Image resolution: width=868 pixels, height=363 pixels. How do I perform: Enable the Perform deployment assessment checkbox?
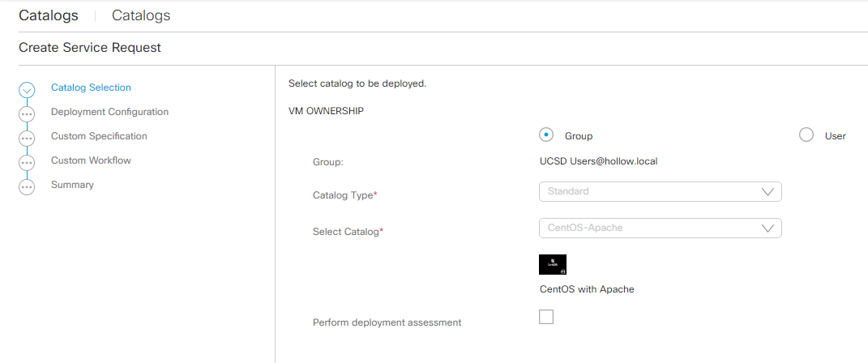click(546, 317)
